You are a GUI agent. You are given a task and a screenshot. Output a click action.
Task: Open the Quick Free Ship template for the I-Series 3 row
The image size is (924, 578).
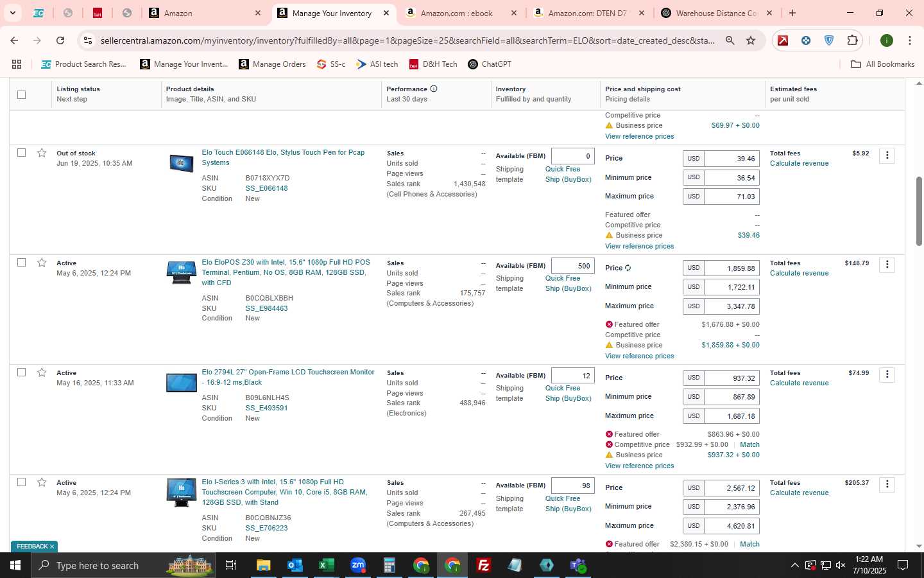pos(568,504)
